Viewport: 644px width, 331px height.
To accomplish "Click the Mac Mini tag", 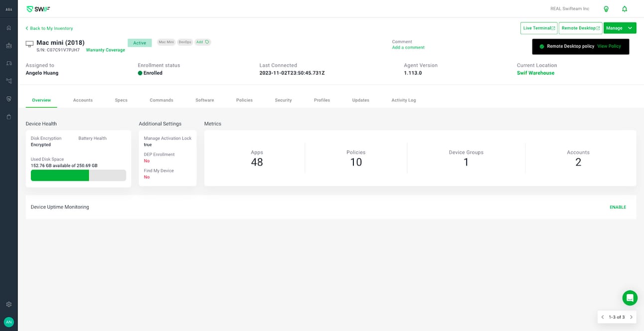I will [166, 42].
